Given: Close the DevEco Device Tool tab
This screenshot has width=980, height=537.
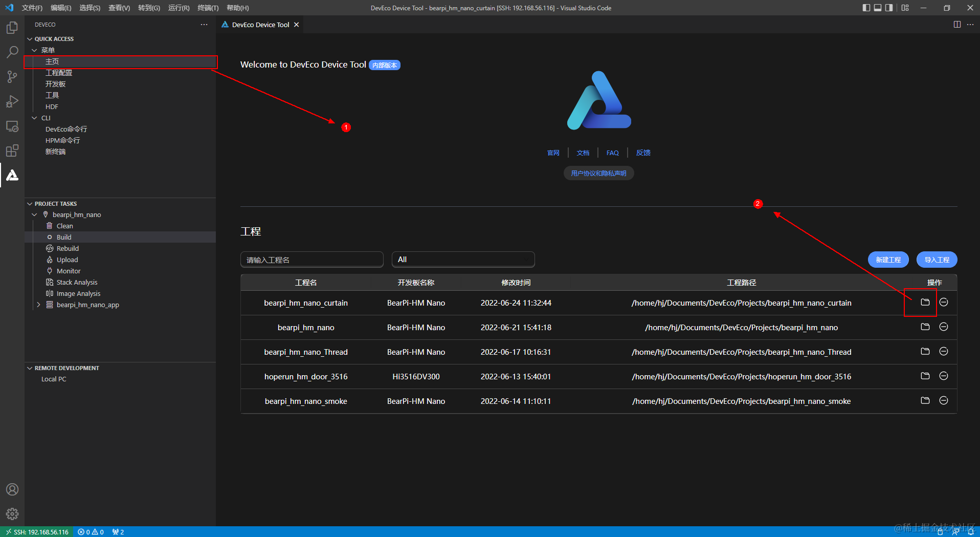Looking at the screenshot, I should coord(296,25).
